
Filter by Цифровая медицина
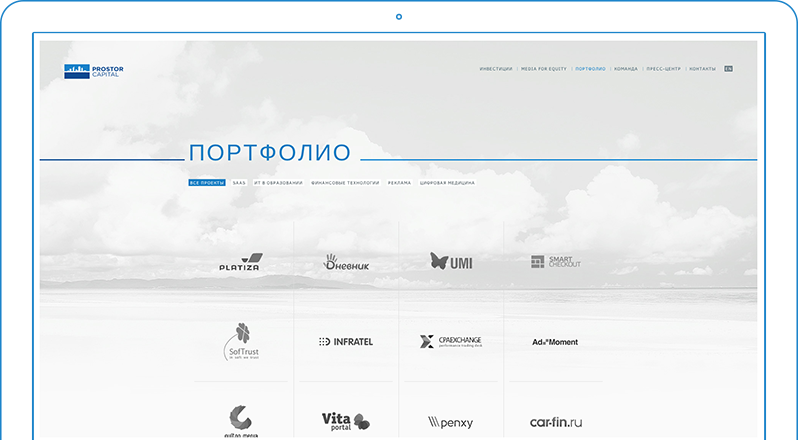pyautogui.click(x=447, y=183)
